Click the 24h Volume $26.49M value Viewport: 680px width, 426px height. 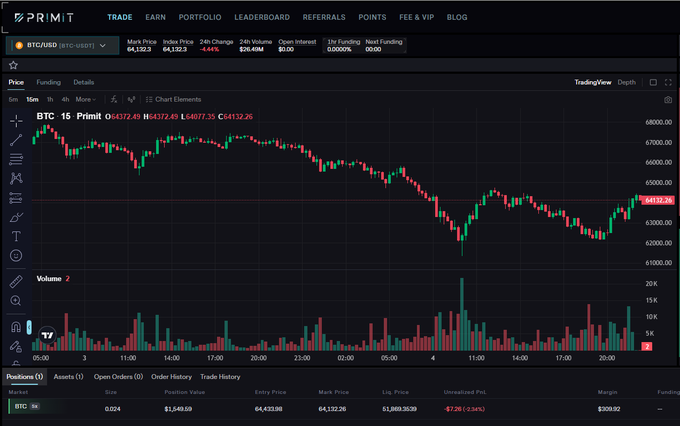point(252,49)
